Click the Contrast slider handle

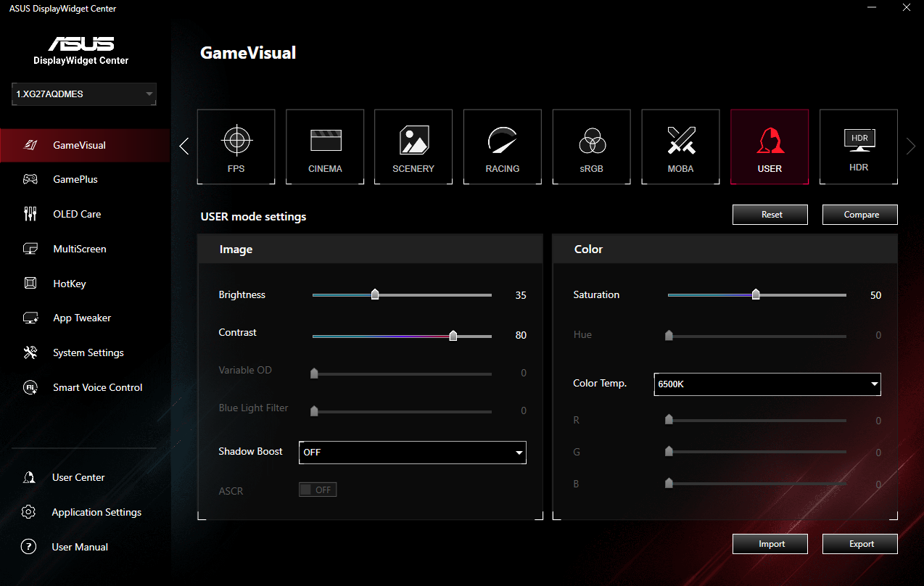pyautogui.click(x=453, y=335)
